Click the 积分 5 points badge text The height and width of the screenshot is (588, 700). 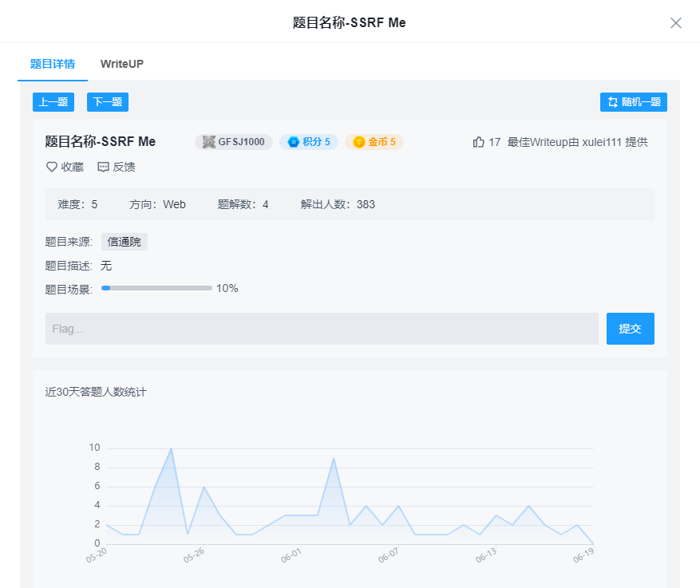point(316,142)
